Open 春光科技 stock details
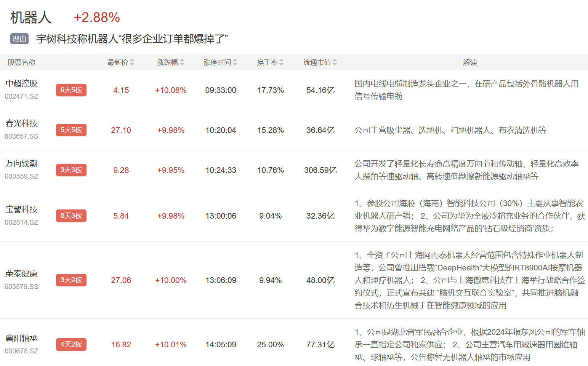This screenshot has height=366, width=588. point(22,123)
